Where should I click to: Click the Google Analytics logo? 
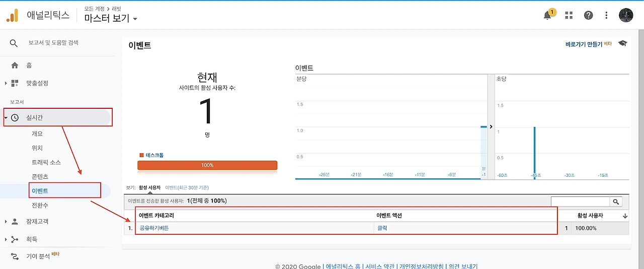pyautogui.click(x=12, y=16)
